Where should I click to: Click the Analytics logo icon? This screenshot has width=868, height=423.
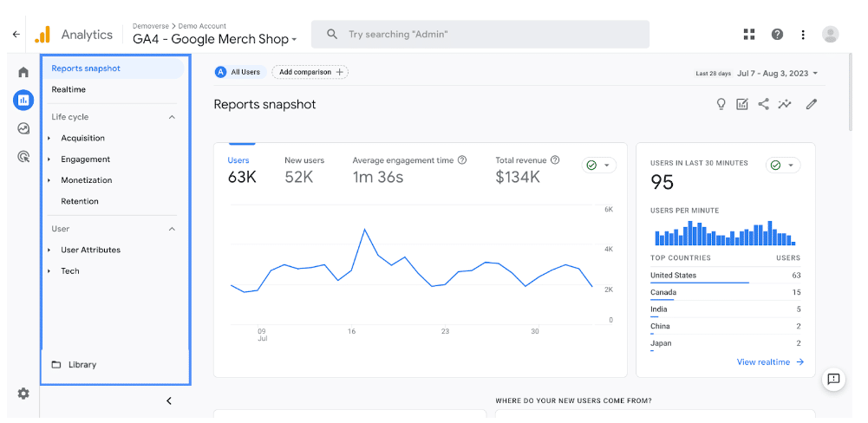[x=42, y=35]
